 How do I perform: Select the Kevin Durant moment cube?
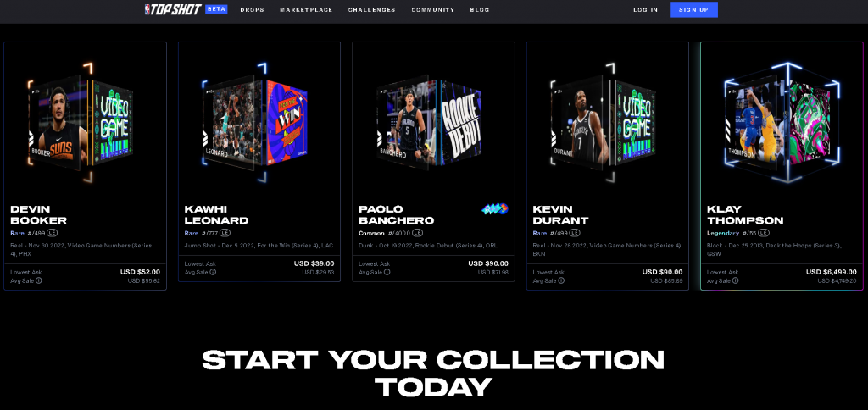point(604,122)
